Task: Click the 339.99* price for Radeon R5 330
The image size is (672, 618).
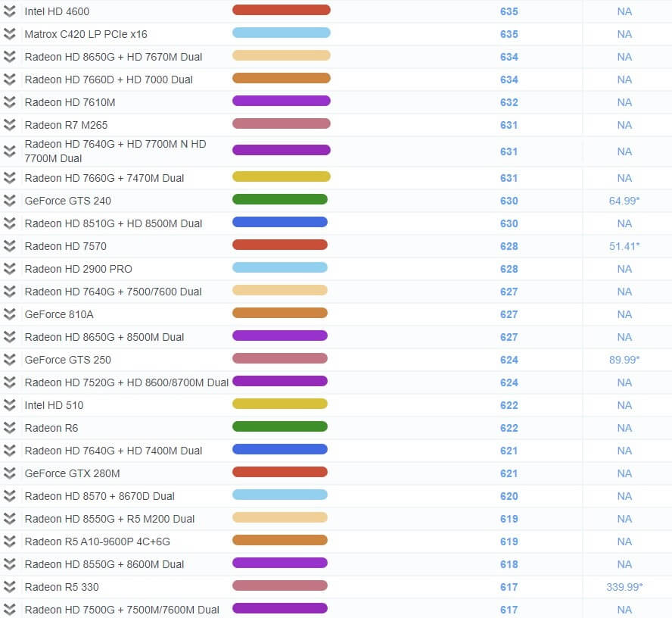Action: 624,587
